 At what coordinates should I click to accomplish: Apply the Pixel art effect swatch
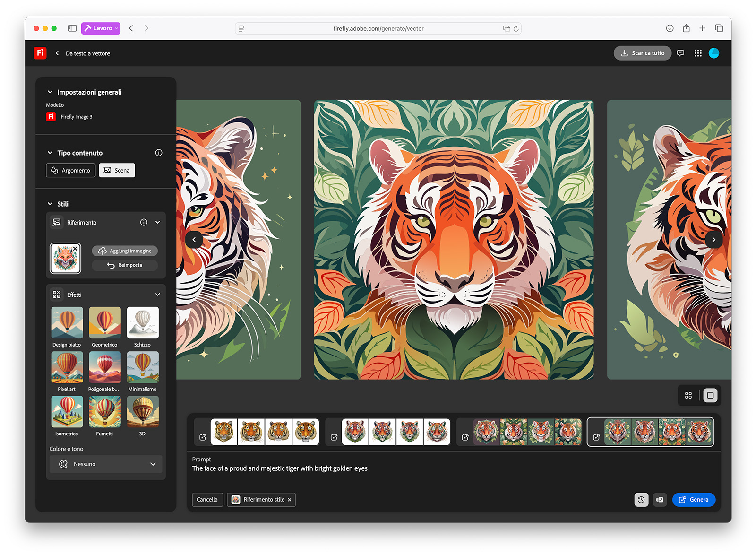(67, 368)
